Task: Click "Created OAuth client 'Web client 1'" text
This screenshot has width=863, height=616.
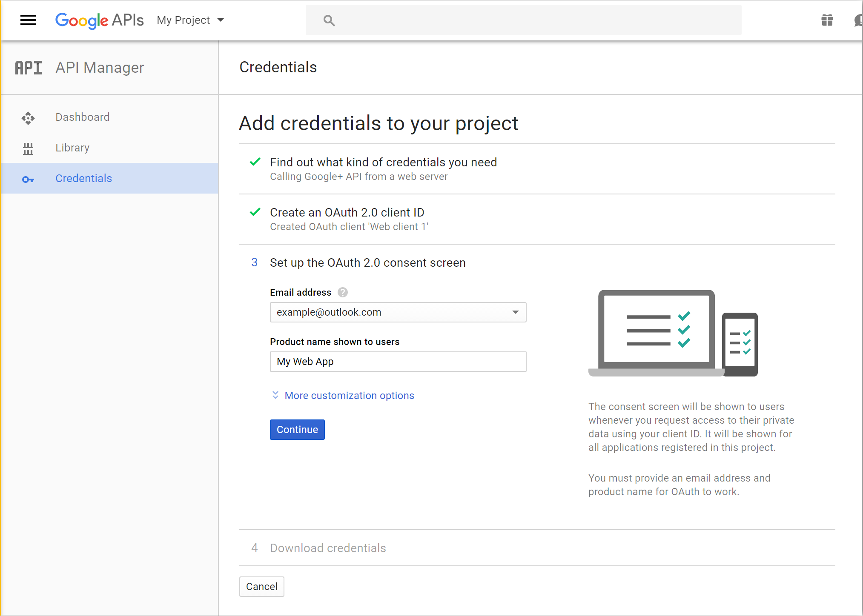Action: click(x=349, y=227)
